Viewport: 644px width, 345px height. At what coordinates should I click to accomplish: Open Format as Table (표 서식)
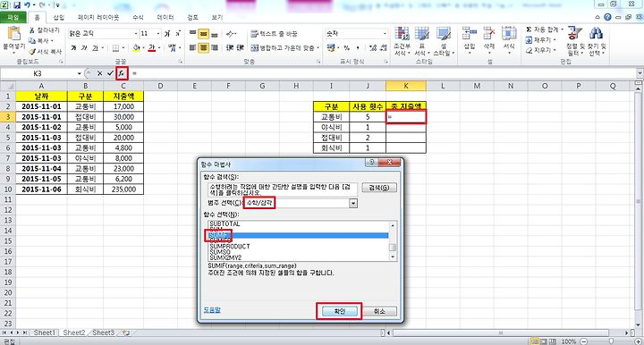pyautogui.click(x=421, y=41)
